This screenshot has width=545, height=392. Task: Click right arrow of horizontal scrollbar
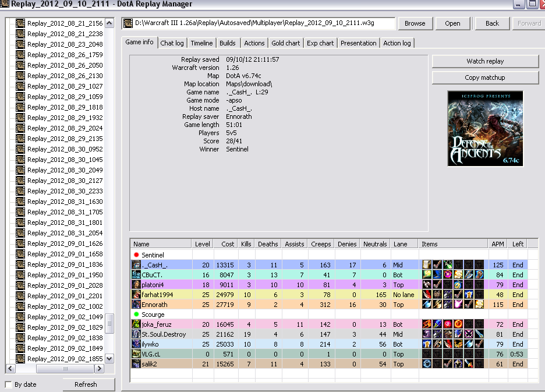[100, 368]
